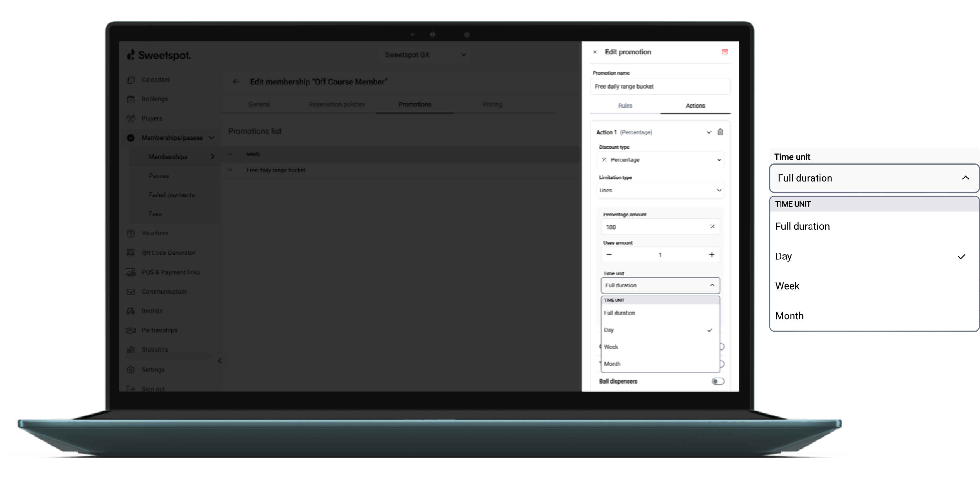Close the Edit promotion panel
The width and height of the screenshot is (980, 481).
[x=595, y=52]
